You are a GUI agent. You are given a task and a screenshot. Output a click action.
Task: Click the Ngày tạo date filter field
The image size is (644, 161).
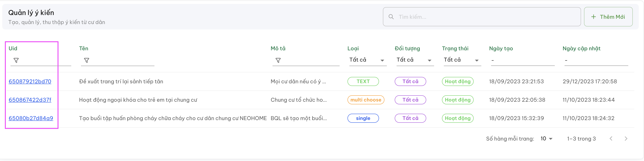[523, 60]
